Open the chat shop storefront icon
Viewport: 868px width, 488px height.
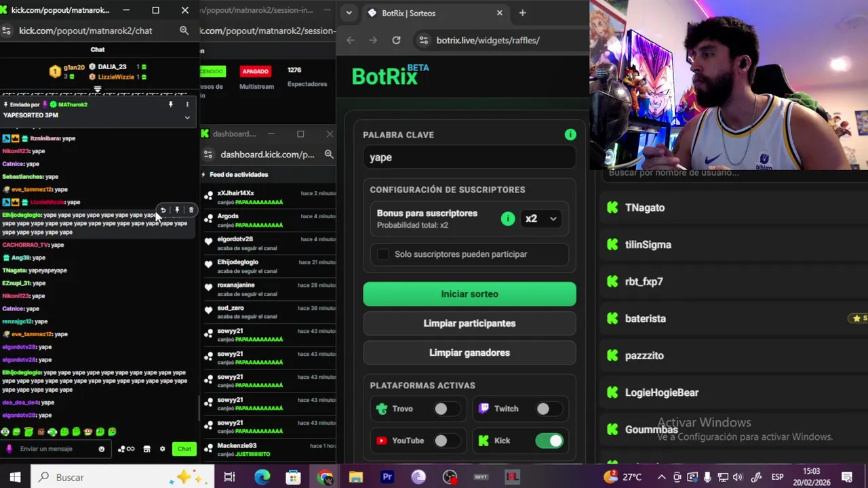tap(146, 449)
